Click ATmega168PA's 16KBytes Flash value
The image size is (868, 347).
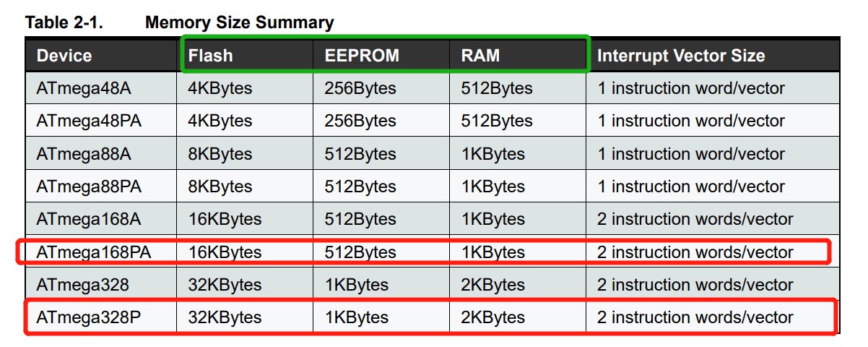(220, 252)
